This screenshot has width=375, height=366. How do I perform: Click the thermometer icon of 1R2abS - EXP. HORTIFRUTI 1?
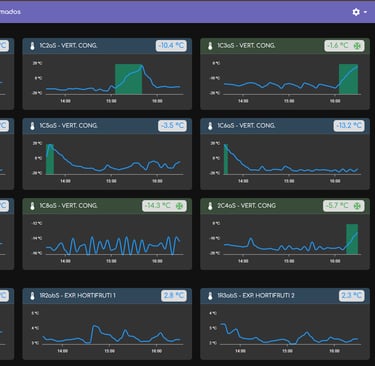coord(32,296)
